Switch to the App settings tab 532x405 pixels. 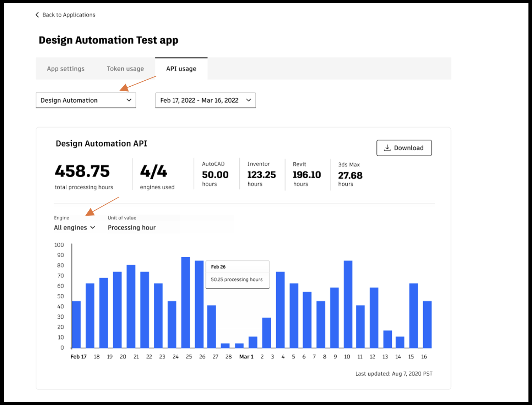pyautogui.click(x=65, y=68)
